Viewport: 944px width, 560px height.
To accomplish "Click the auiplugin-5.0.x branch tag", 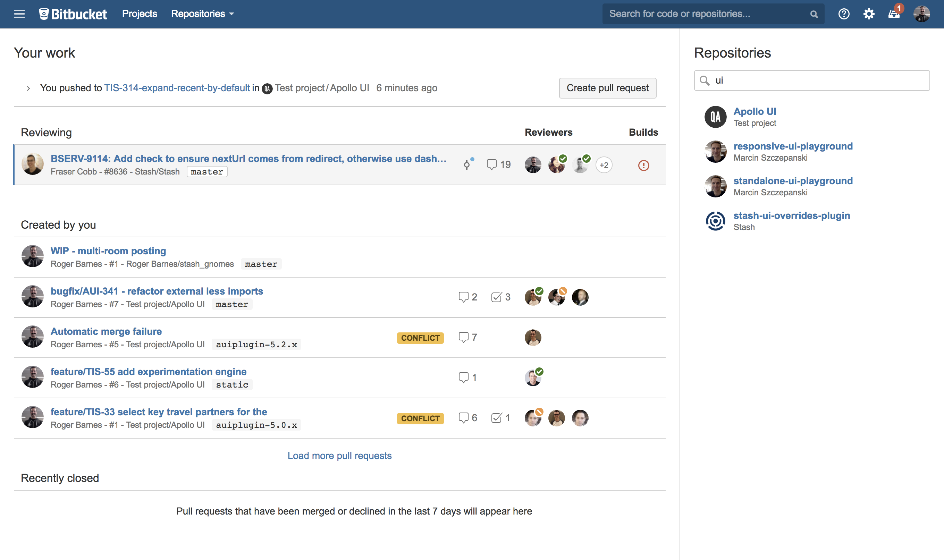I will pos(256,425).
